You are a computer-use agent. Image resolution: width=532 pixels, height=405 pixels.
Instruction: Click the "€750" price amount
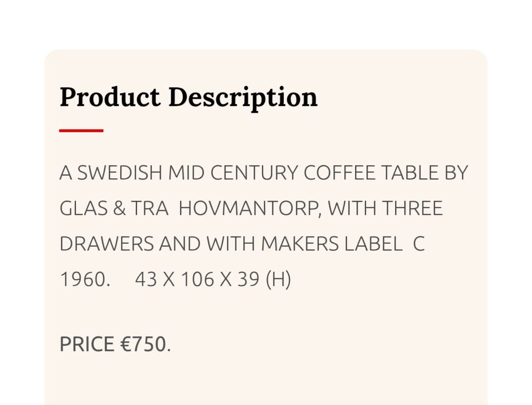(x=143, y=345)
